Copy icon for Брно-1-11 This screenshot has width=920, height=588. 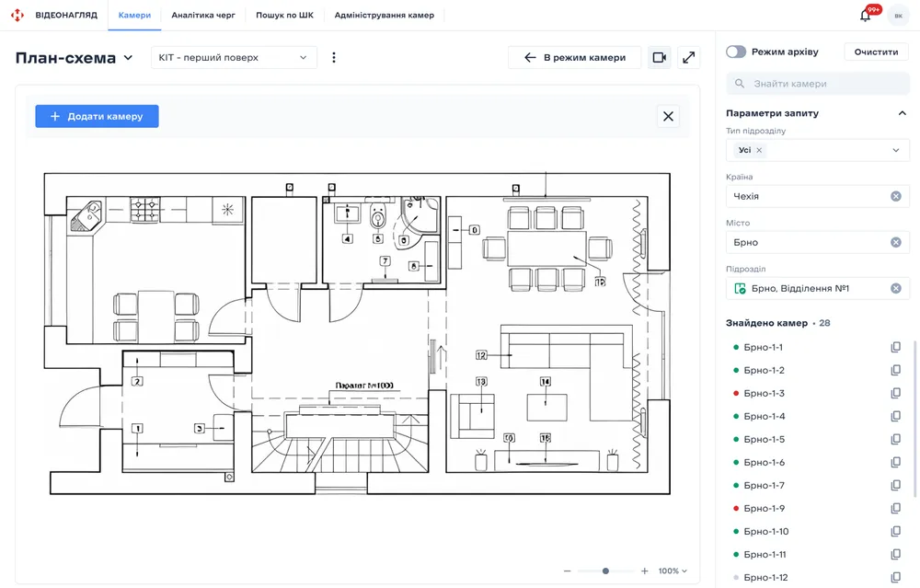click(896, 554)
